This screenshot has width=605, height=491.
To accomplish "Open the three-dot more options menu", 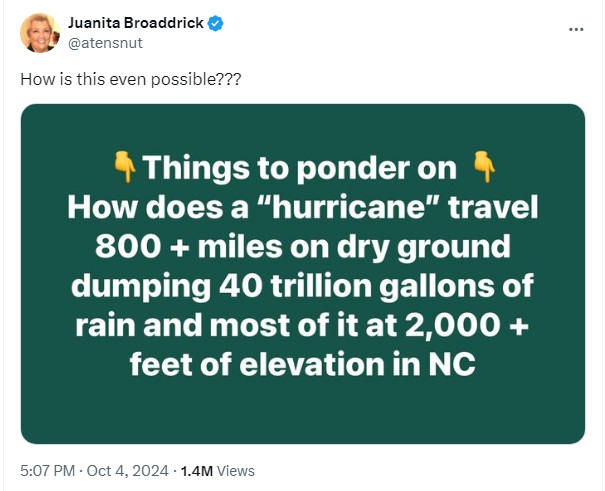I will [576, 29].
